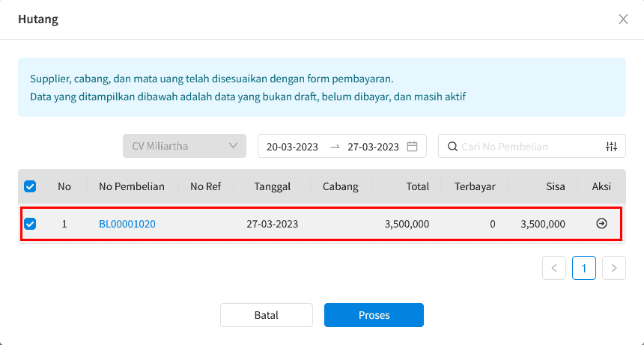This screenshot has width=644, height=345.
Task: Click the Terbayar column header
Action: click(475, 186)
